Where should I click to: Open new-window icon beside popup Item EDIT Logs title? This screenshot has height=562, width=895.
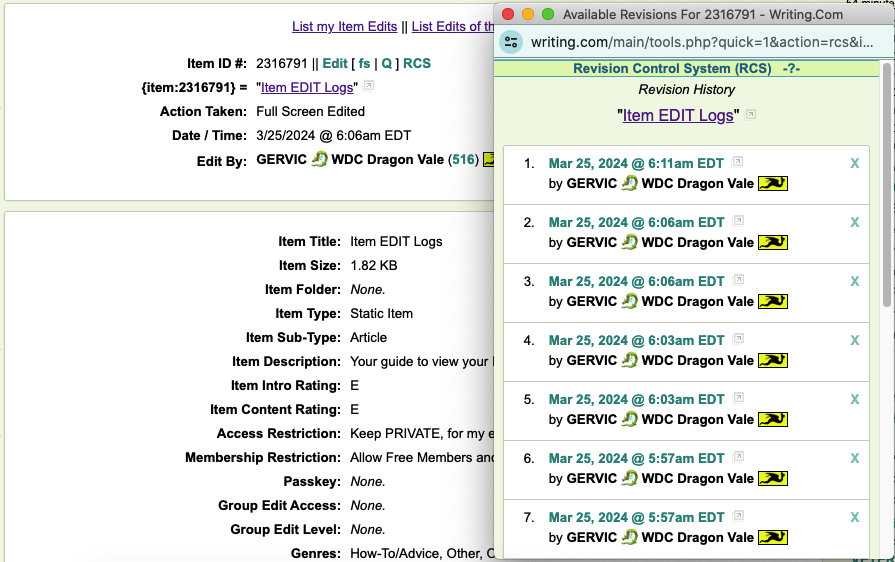pyautogui.click(x=751, y=116)
